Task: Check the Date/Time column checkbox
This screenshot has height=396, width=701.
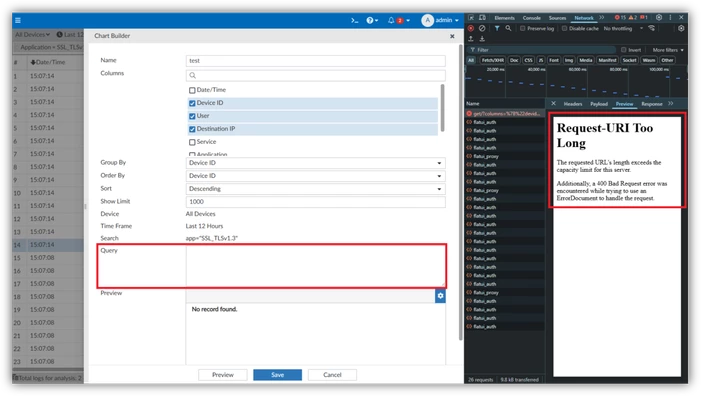Action: (x=192, y=90)
